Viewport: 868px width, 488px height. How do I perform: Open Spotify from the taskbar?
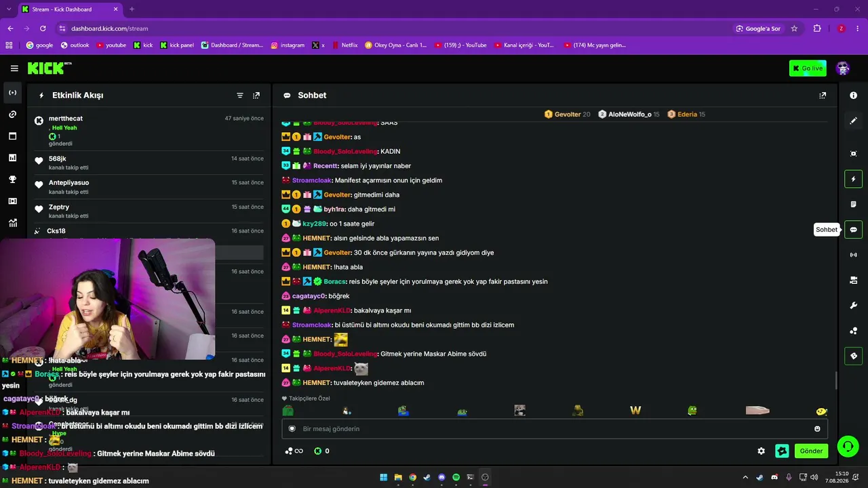[x=456, y=477]
